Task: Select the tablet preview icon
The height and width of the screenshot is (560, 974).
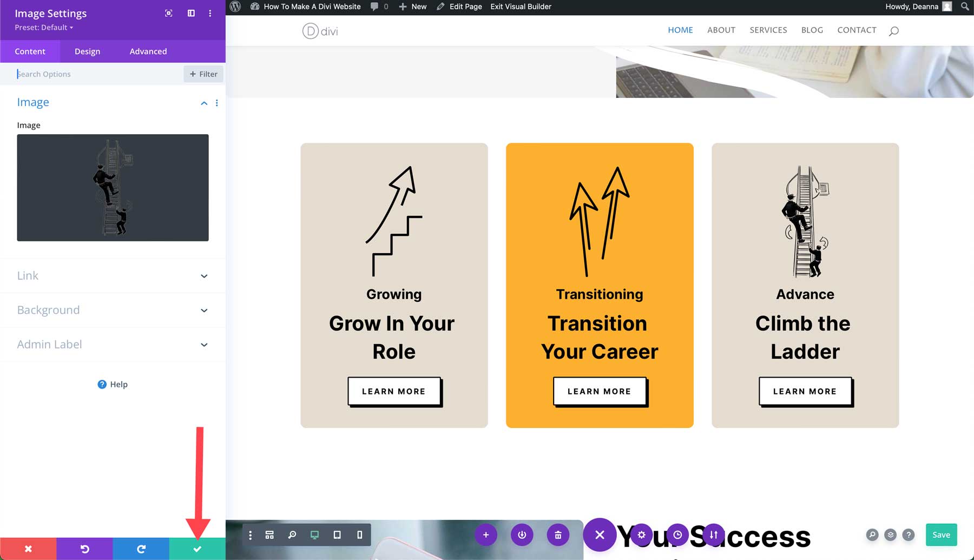Action: click(337, 535)
